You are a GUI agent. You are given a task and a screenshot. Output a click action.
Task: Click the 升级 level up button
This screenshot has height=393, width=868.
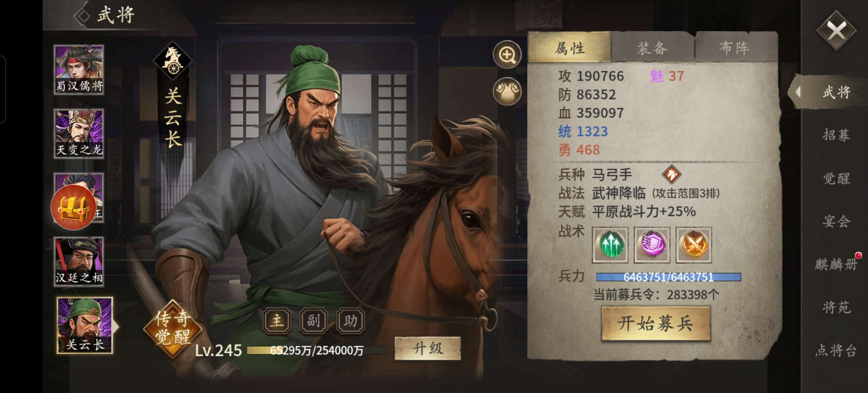[427, 348]
